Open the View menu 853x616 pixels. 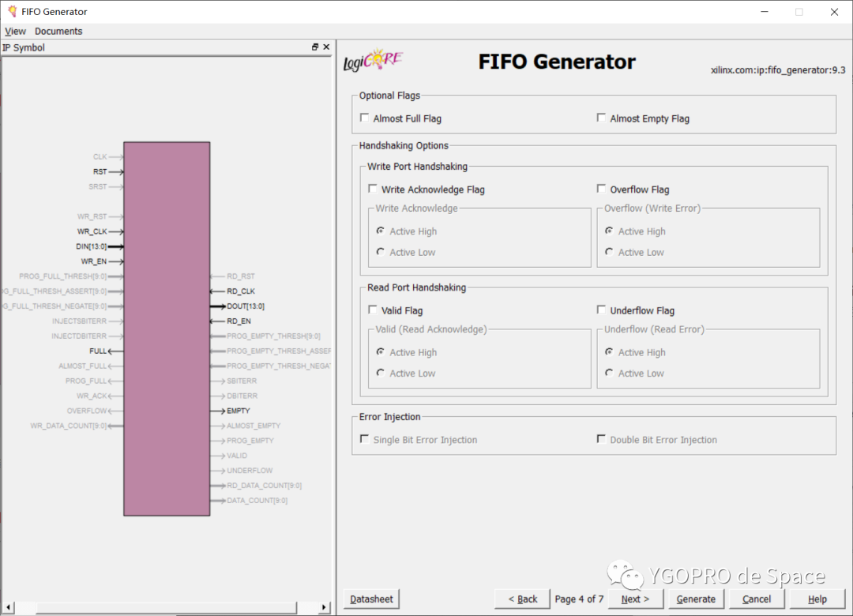[x=15, y=31]
